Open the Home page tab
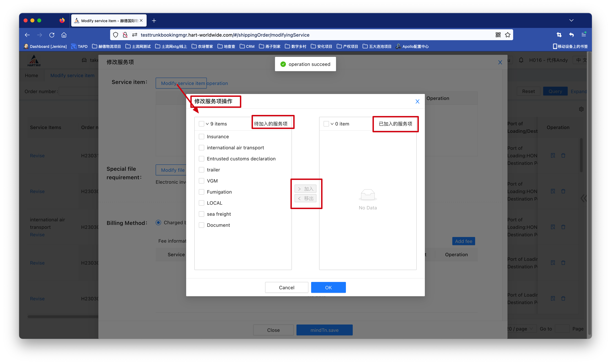The width and height of the screenshot is (611, 364). (x=31, y=76)
